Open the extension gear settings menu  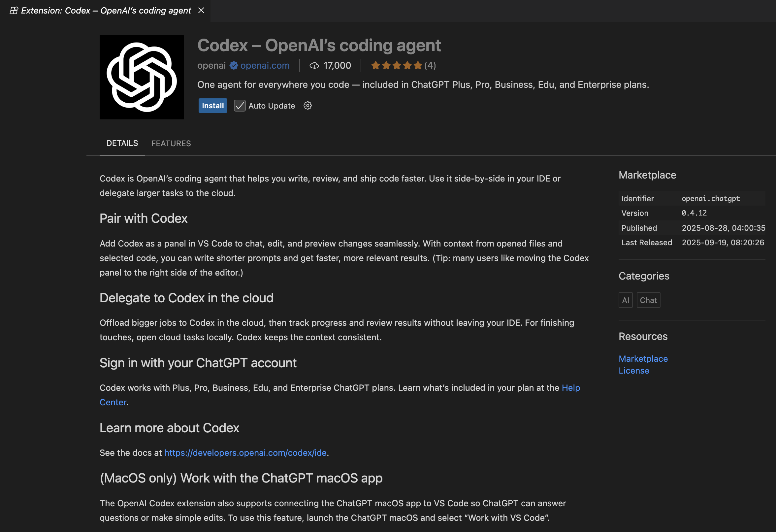[307, 106]
